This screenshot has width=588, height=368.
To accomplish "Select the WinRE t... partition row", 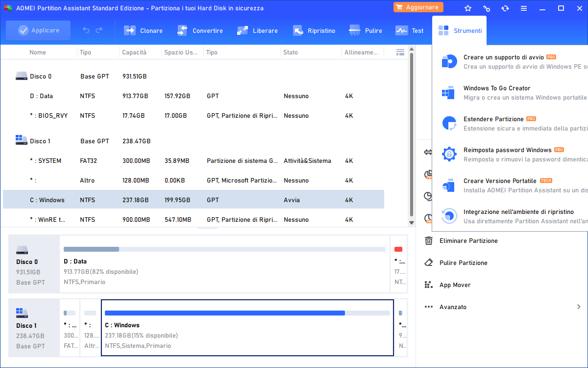I will (194, 220).
